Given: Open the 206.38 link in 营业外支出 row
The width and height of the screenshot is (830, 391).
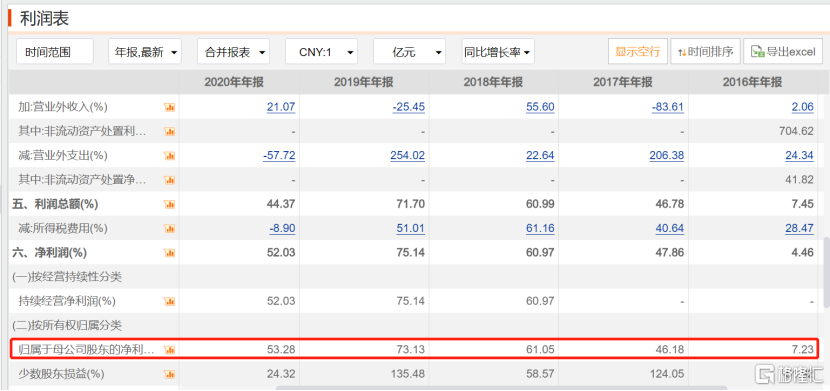Looking at the screenshot, I should [667, 156].
